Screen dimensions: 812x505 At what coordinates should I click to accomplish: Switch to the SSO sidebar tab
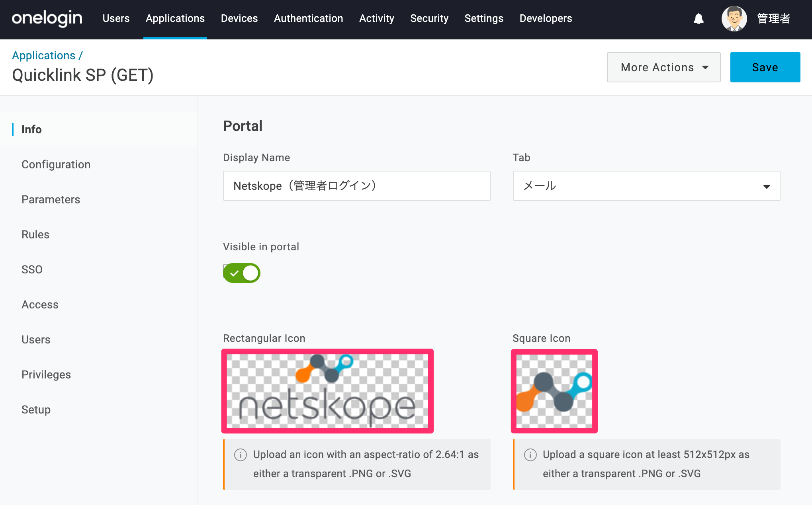[32, 269]
